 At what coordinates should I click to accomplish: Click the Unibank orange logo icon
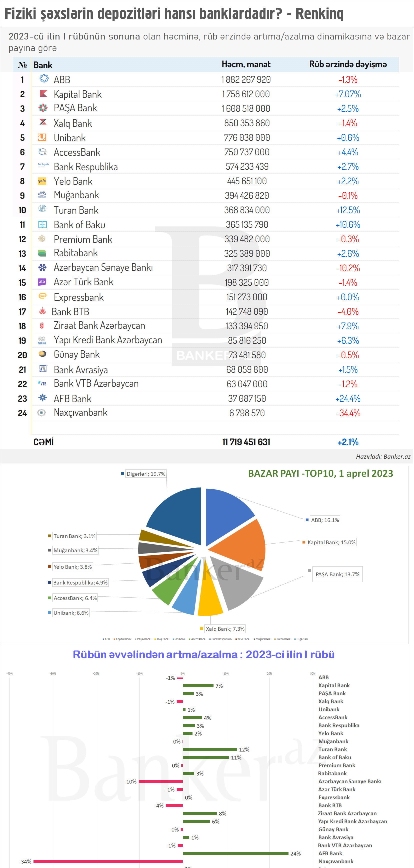42,137
